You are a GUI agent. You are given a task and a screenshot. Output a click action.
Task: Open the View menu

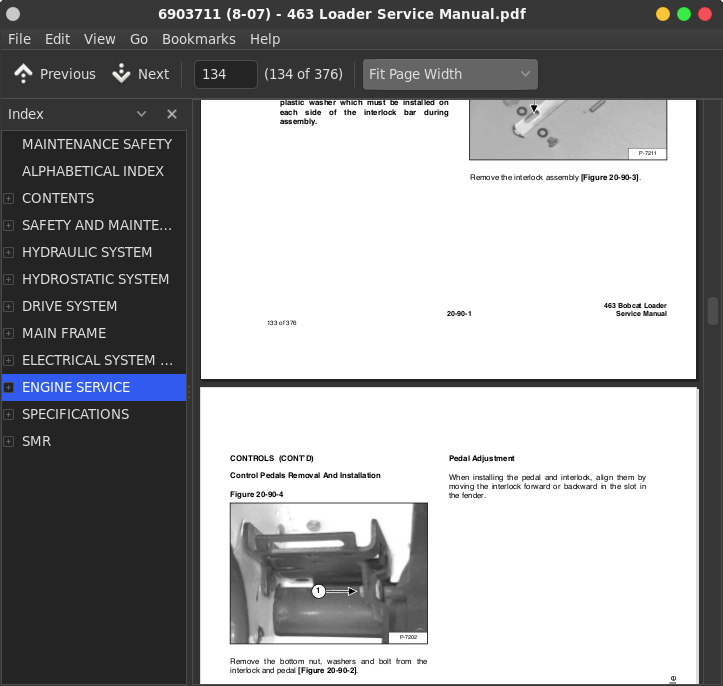(x=99, y=39)
